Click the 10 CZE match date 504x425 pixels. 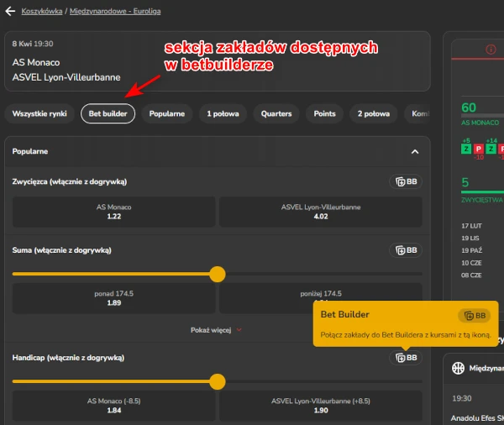pyautogui.click(x=471, y=263)
